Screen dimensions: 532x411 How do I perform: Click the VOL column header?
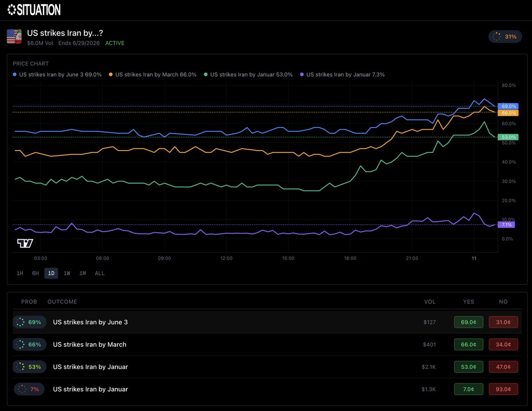pyautogui.click(x=430, y=302)
